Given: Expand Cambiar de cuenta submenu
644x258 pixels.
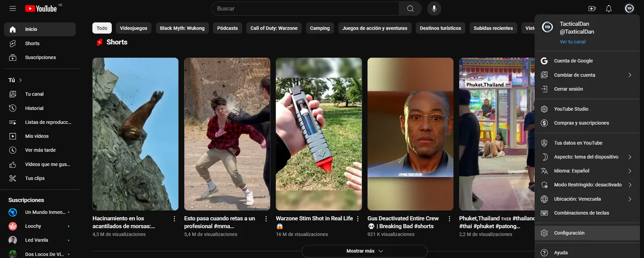Looking at the screenshot, I should (587, 75).
